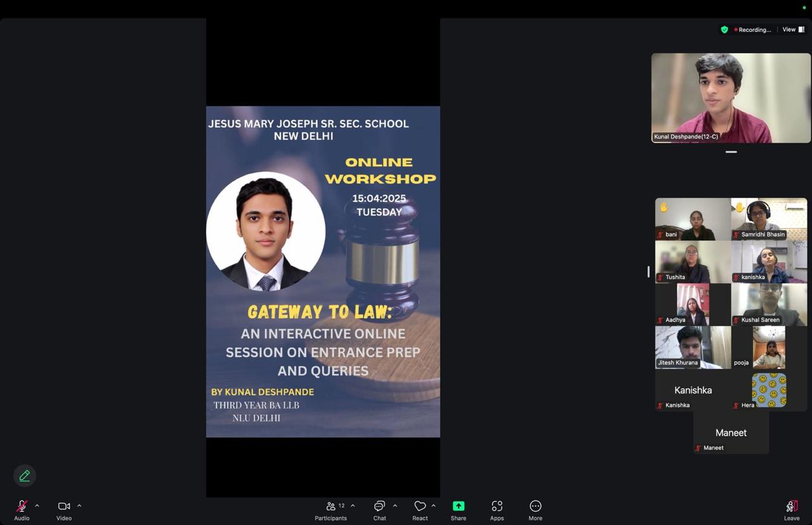Open the More options menu

coord(535,507)
